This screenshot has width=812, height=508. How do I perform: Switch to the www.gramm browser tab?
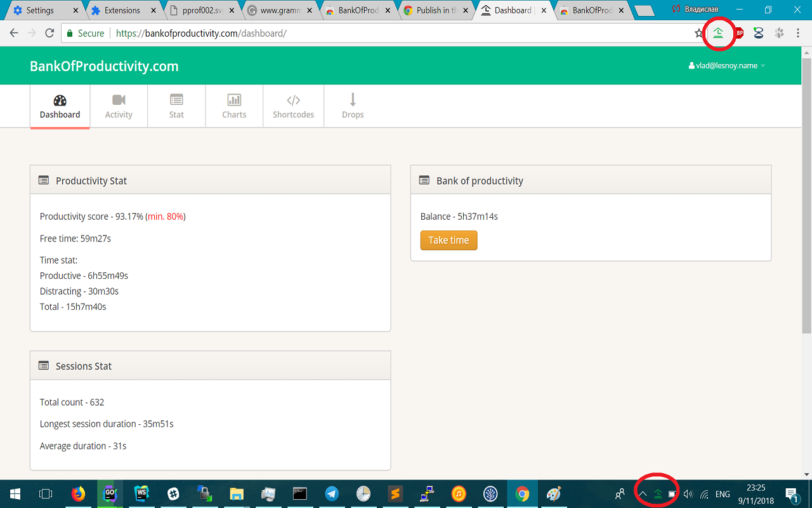280,10
